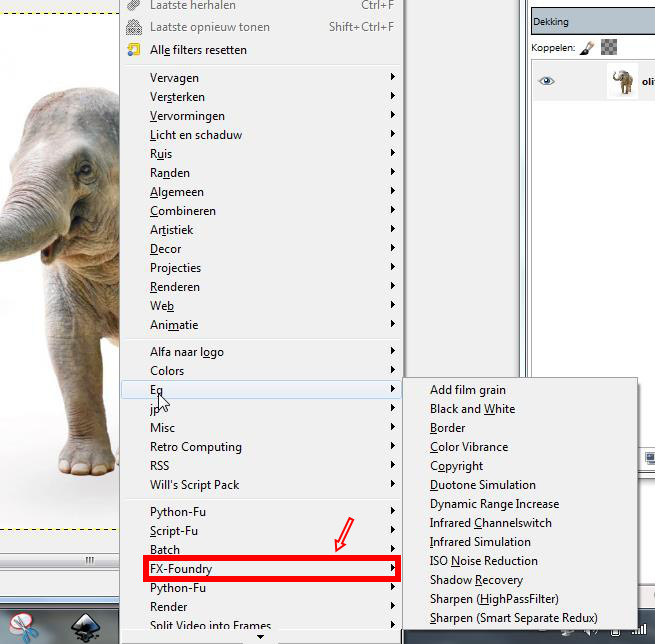The height and width of the screenshot is (644, 655).
Task: Open the Will's Script Pack submenu
Action: tap(195, 485)
